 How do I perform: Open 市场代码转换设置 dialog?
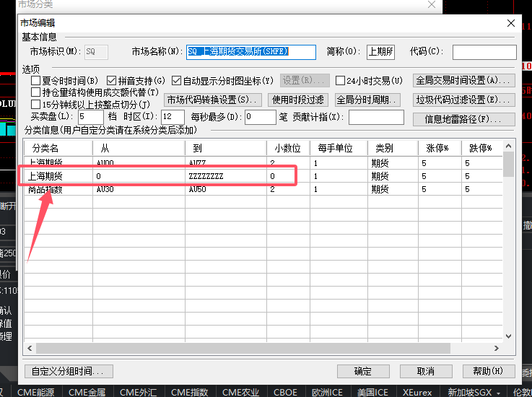click(x=213, y=100)
